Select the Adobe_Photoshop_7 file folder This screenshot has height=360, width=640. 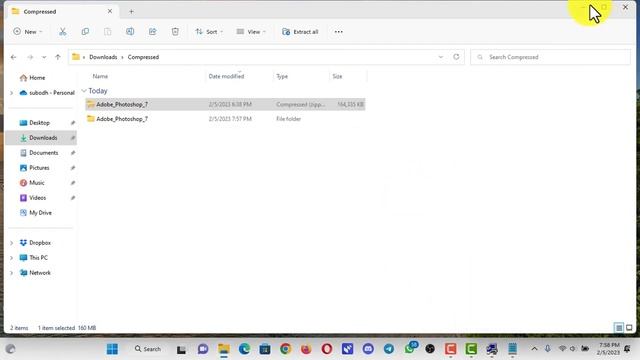pyautogui.click(x=225, y=119)
